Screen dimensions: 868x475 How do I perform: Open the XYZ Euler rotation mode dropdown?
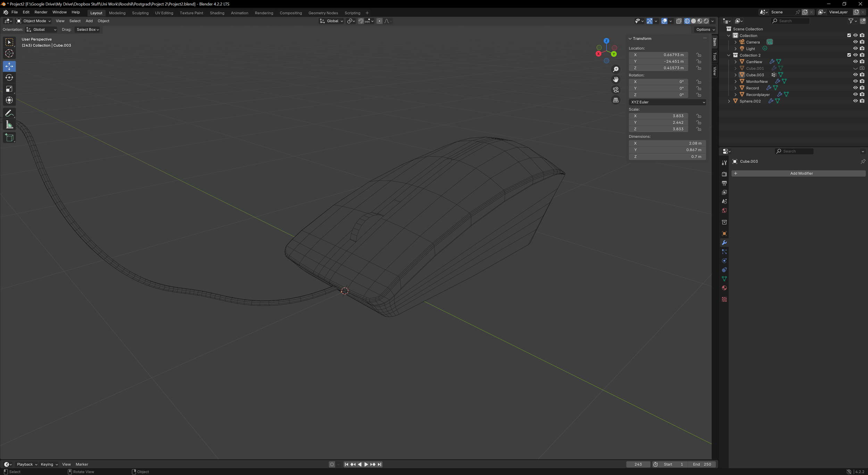tap(667, 102)
